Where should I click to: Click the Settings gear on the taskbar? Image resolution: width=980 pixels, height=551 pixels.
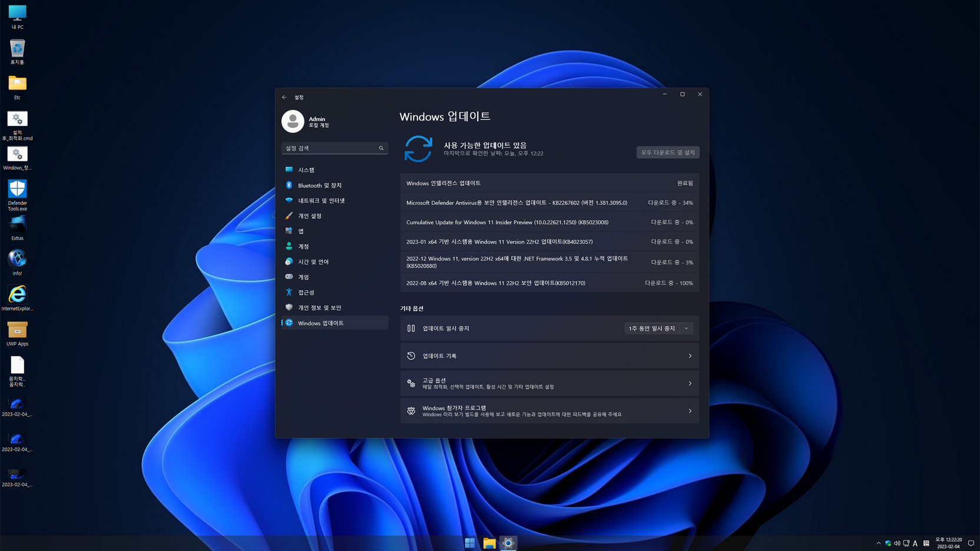[x=508, y=543]
